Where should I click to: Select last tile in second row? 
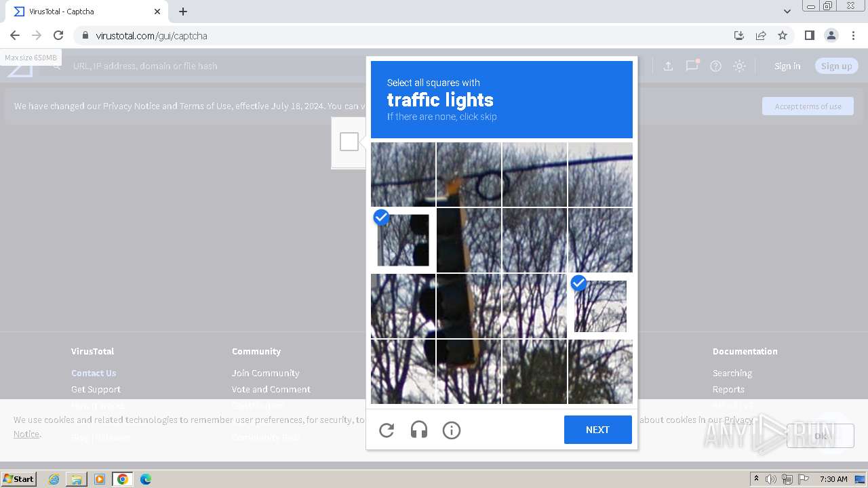[600, 240]
